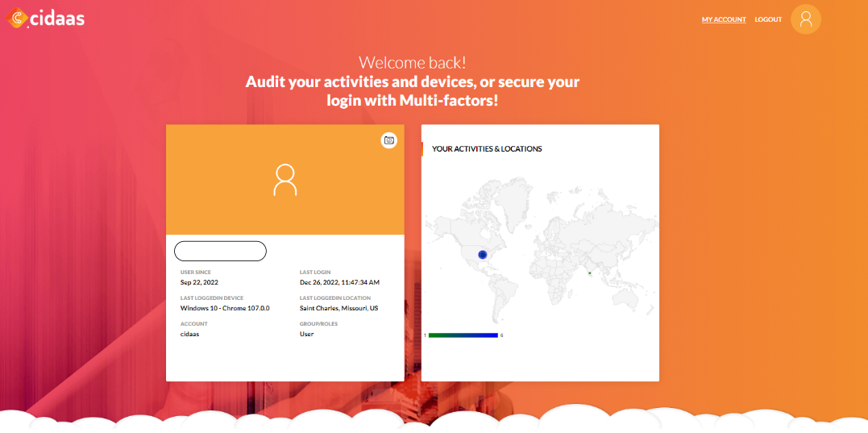Click the empty rounded name field
This screenshot has height=433, width=868.
pyautogui.click(x=220, y=251)
